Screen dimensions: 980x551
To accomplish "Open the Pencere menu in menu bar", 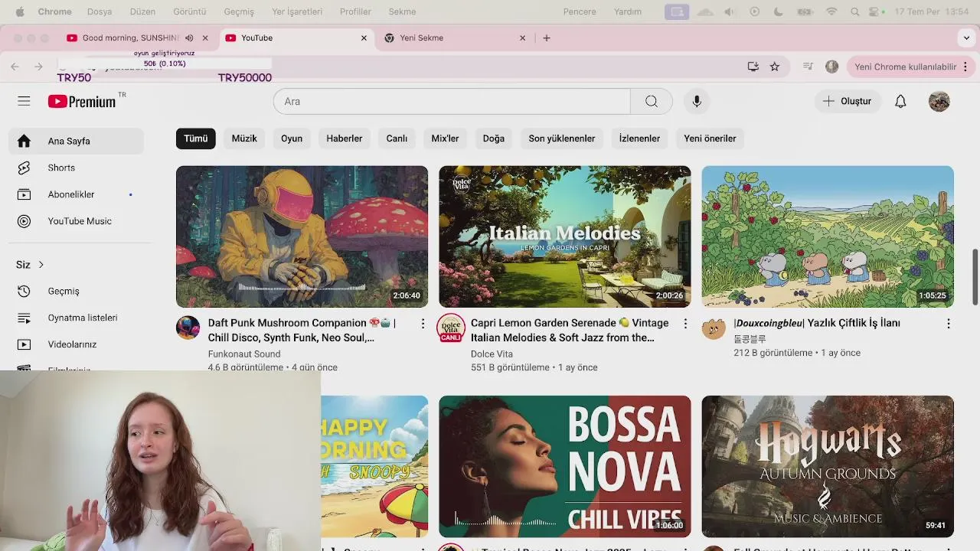I will click(x=579, y=11).
